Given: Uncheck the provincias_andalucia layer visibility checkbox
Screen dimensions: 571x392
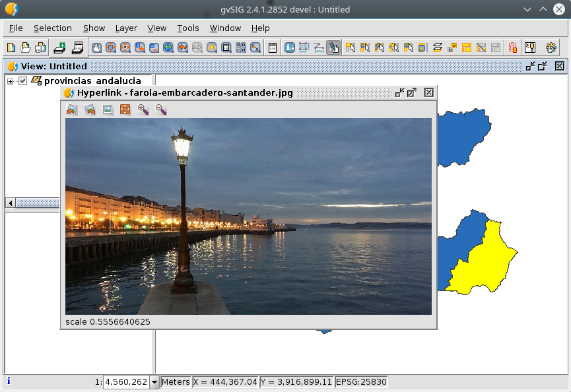Looking at the screenshot, I should click(x=23, y=81).
